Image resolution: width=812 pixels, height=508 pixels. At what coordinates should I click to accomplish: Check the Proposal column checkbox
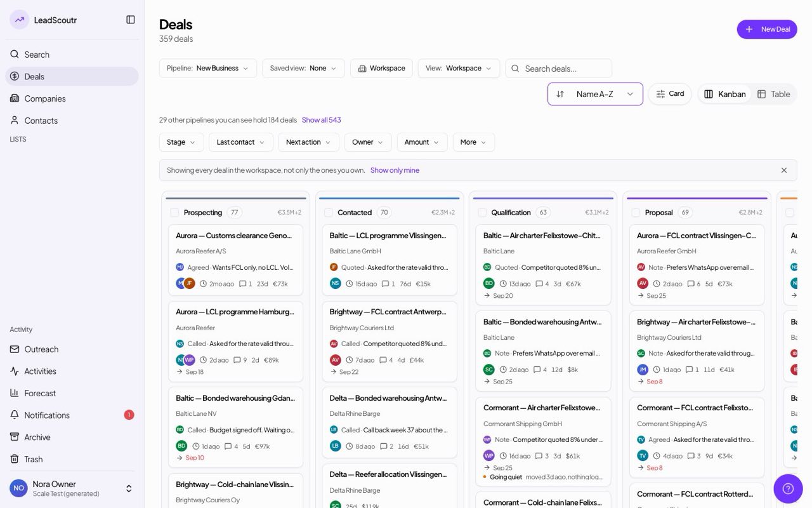[636, 213]
